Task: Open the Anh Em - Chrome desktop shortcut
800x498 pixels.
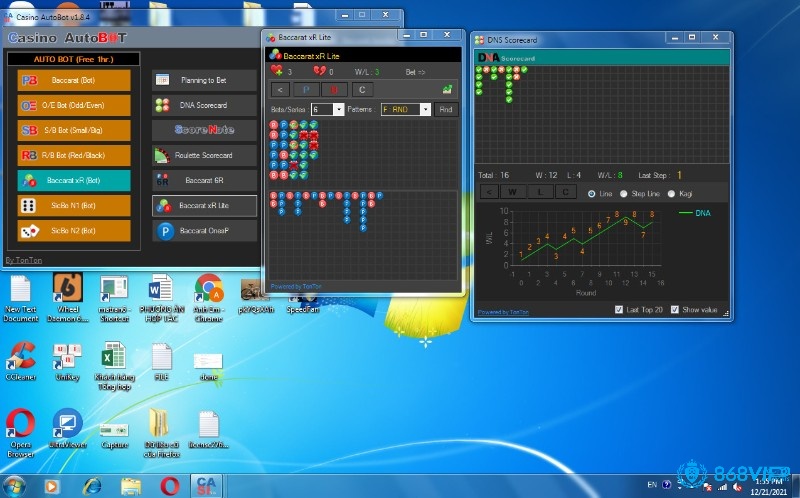Action: [x=208, y=299]
